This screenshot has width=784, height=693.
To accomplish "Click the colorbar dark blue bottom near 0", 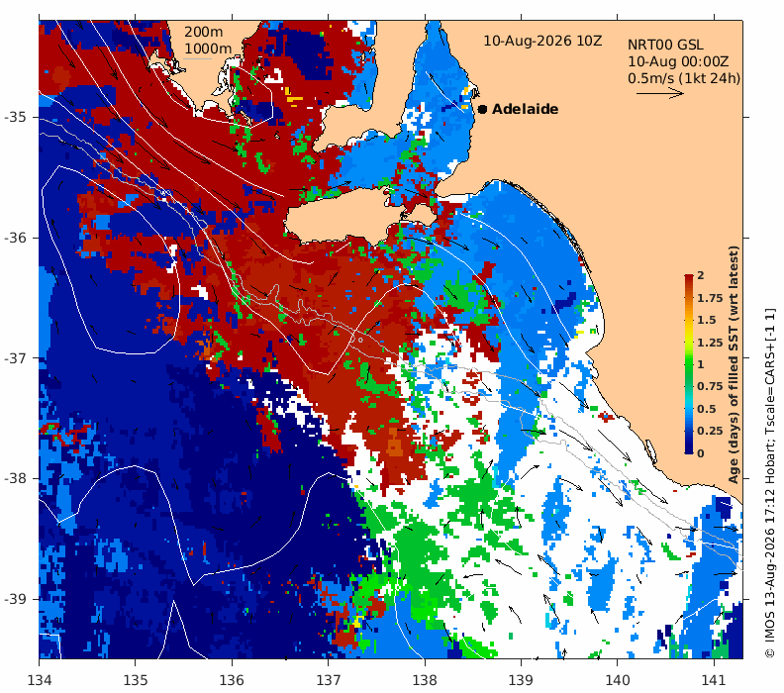I will [689, 449].
